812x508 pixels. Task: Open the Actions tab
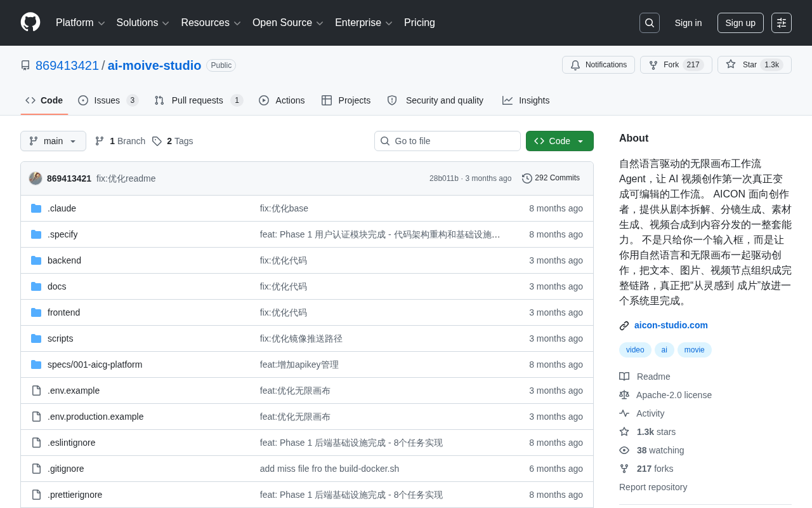(282, 100)
